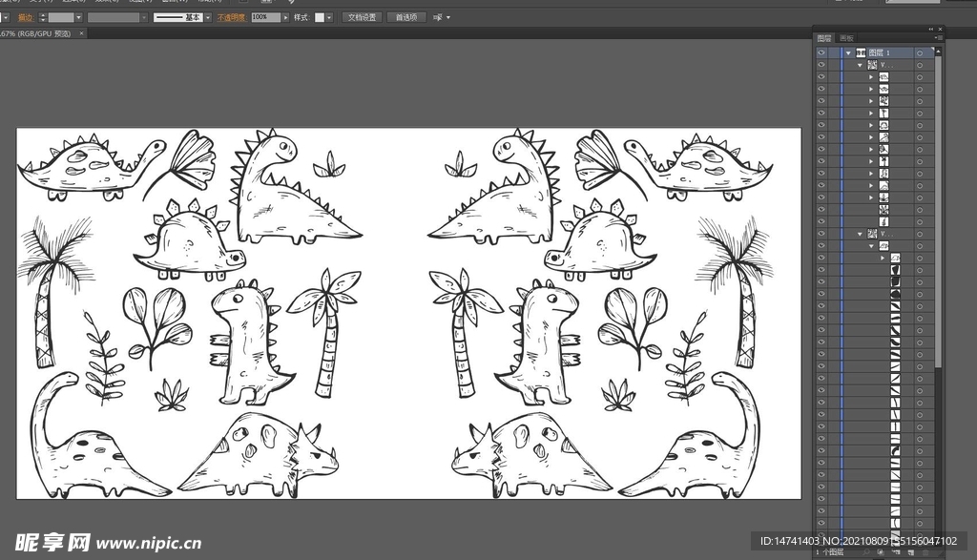
Task: Click the 首选项 (Preferences) button
Action: pos(406,17)
